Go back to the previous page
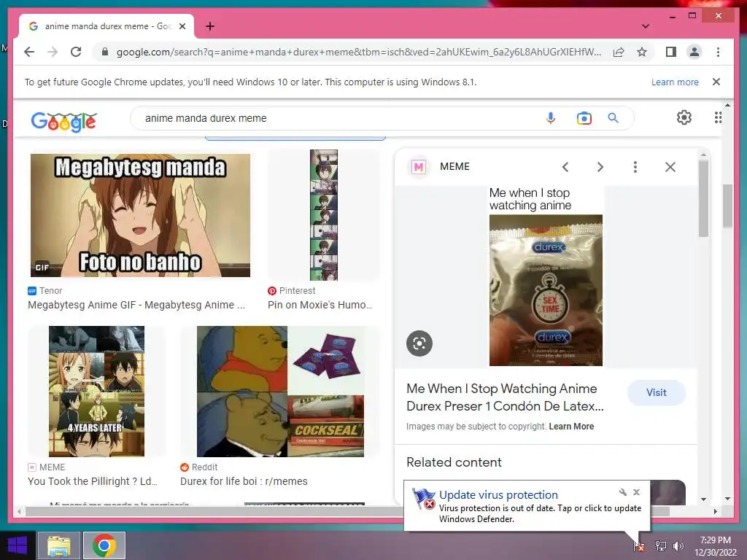This screenshot has height=560, width=747. [x=29, y=52]
